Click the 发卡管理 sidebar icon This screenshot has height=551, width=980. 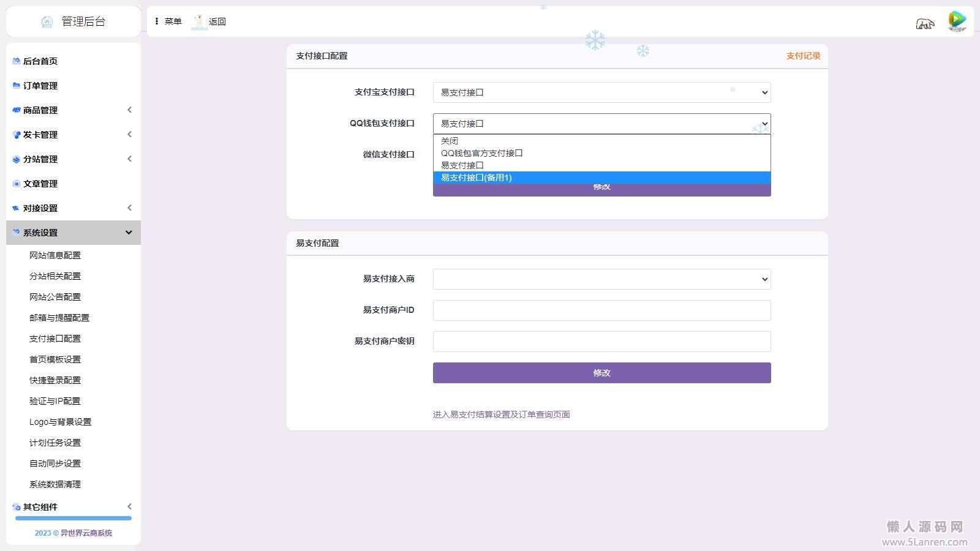(x=17, y=135)
